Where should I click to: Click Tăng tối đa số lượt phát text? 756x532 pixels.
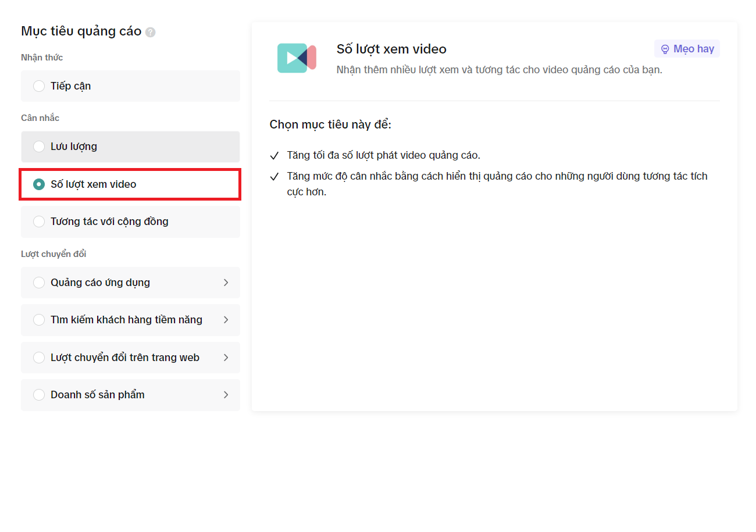click(x=384, y=156)
